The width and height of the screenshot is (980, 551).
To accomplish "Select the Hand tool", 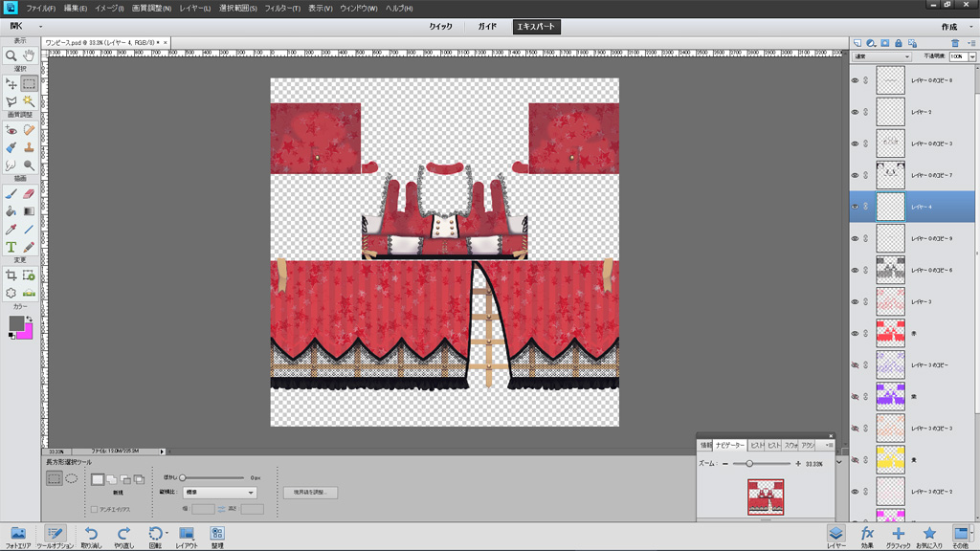I will [x=29, y=55].
